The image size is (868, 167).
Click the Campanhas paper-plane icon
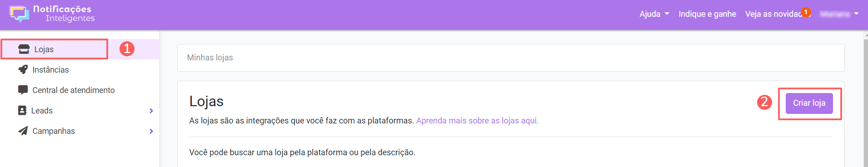click(23, 131)
